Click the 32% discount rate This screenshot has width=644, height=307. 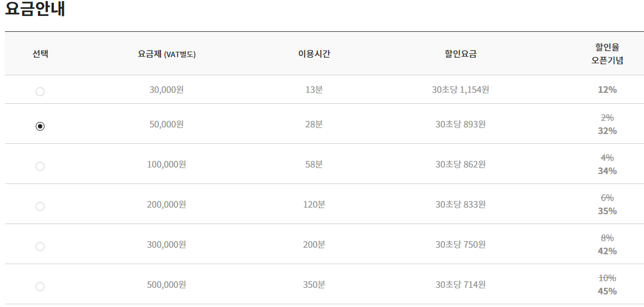click(607, 131)
